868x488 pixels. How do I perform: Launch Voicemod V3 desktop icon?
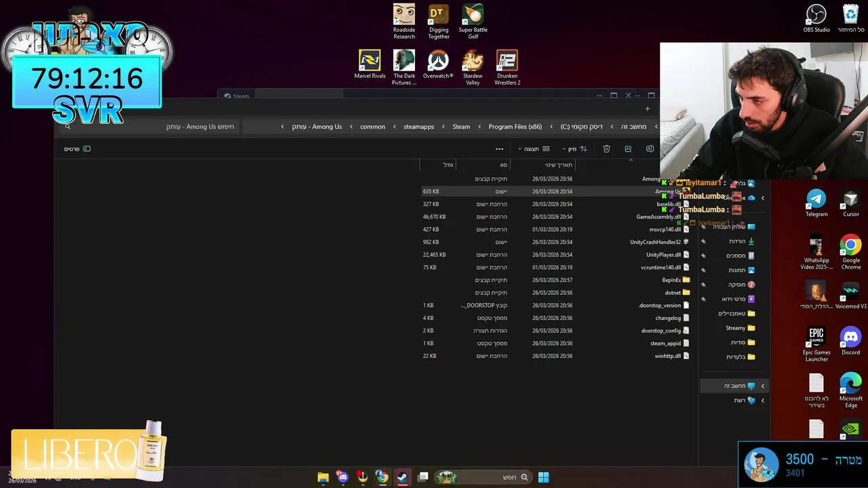click(851, 296)
